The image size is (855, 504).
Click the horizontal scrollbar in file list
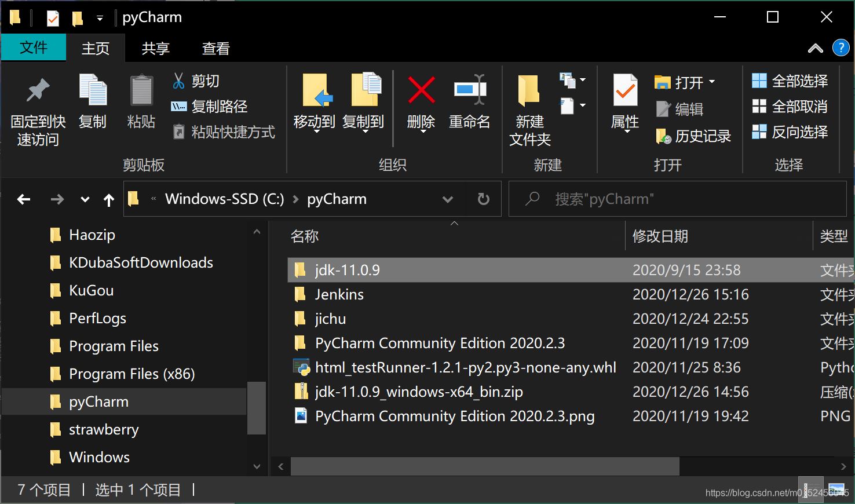coord(484,466)
